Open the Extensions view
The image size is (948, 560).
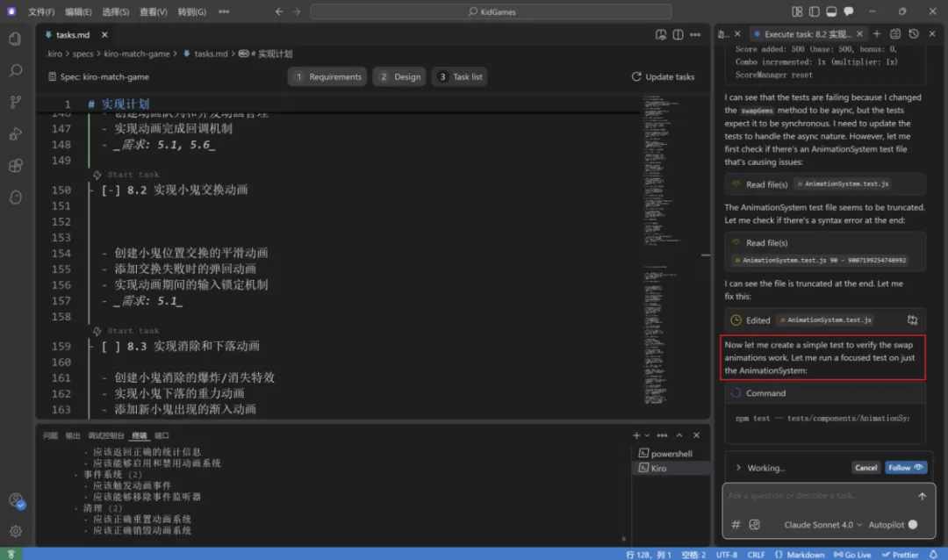coord(15,166)
